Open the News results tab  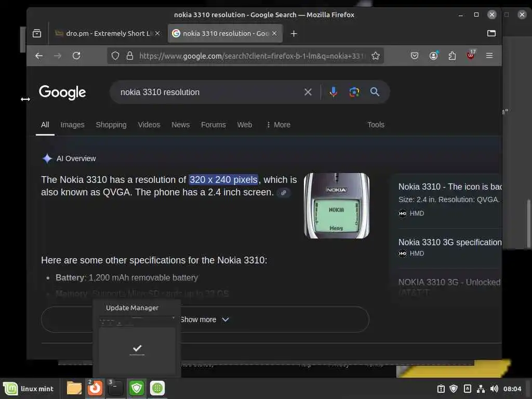[x=180, y=125]
